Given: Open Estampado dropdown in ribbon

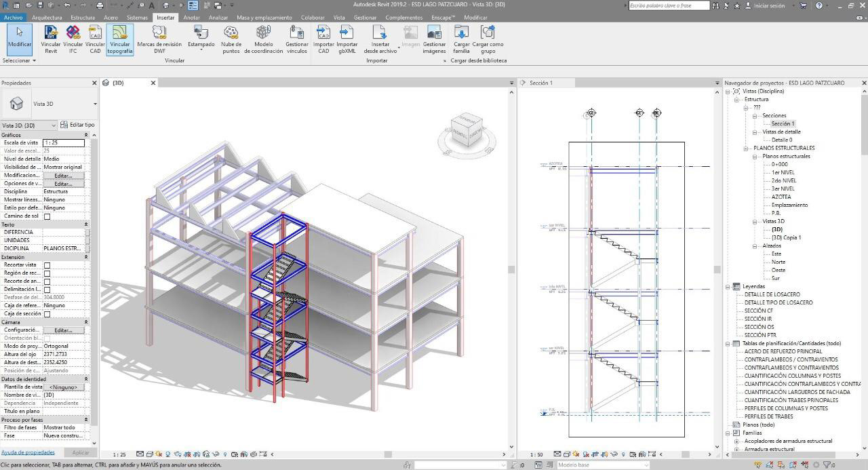Looking at the screenshot, I should [201, 39].
